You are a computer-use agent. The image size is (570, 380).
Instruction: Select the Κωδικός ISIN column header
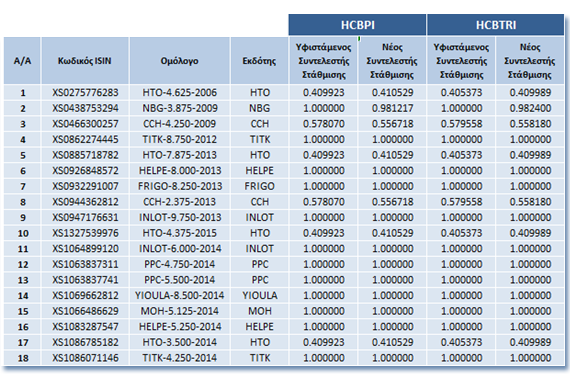tap(85, 61)
